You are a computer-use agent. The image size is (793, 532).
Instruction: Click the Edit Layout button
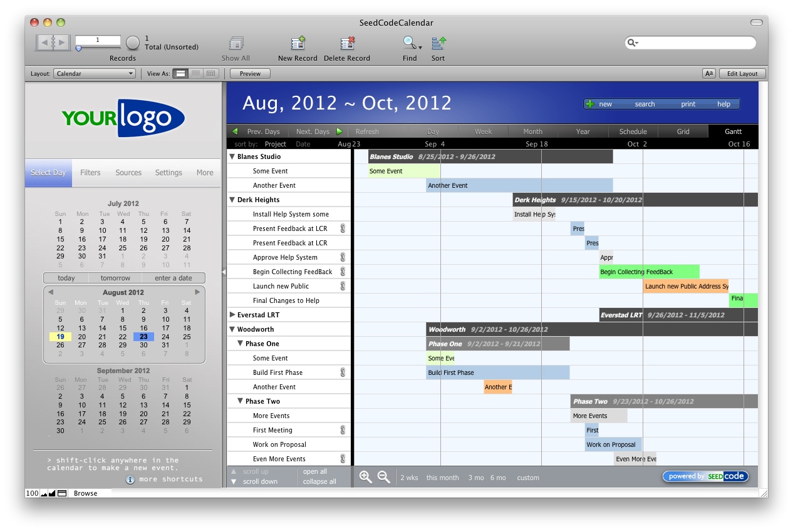(x=742, y=73)
